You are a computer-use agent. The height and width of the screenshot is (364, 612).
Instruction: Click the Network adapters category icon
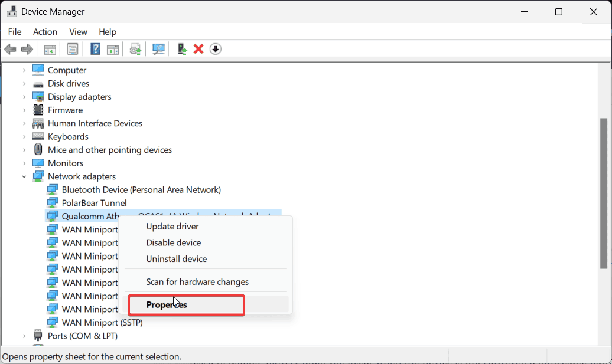point(38,176)
